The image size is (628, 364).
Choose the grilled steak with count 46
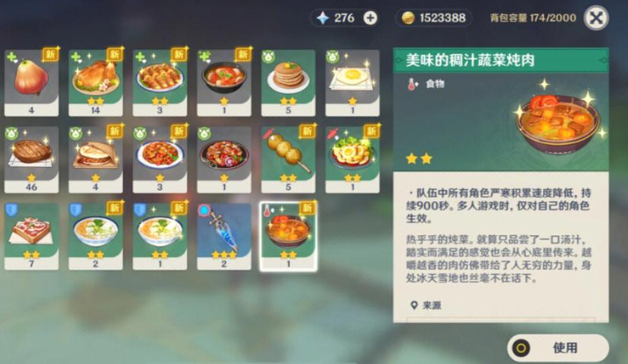(x=32, y=159)
